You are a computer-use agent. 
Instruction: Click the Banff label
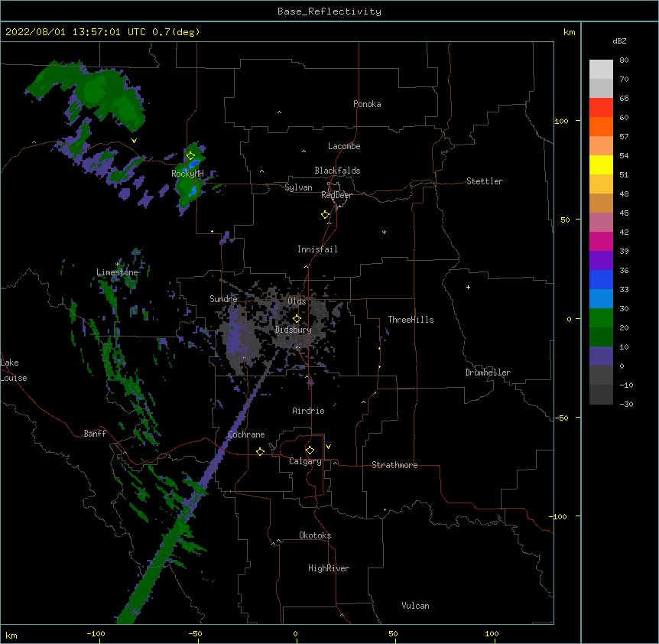pos(95,434)
